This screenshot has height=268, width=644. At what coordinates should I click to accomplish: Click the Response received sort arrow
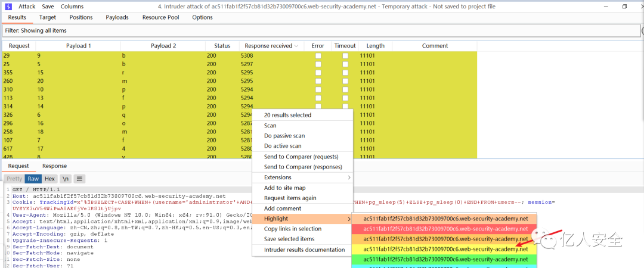click(x=296, y=46)
